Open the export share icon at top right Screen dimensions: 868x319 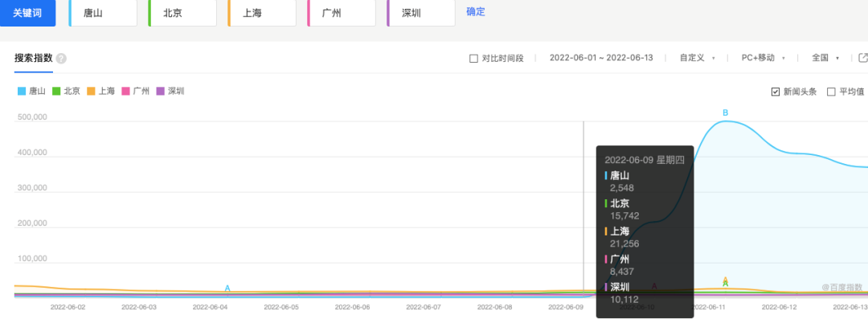[x=862, y=58]
